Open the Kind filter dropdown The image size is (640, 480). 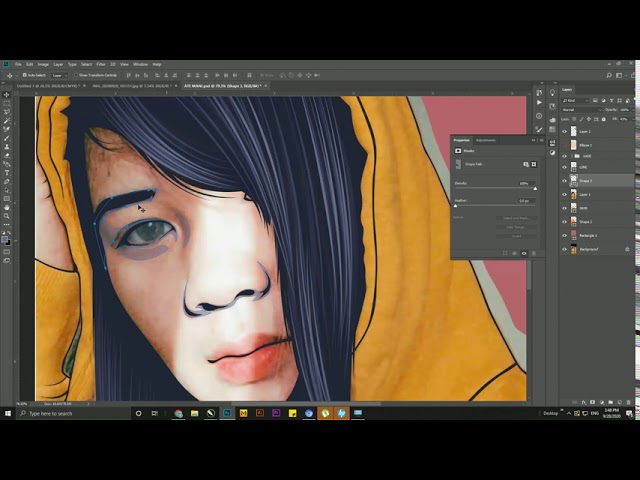(x=576, y=100)
